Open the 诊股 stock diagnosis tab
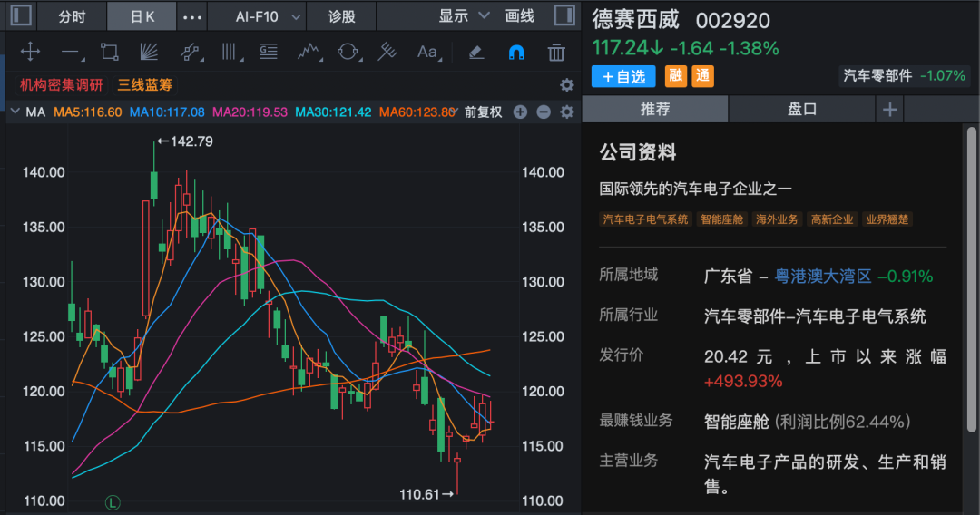Image resolution: width=980 pixels, height=515 pixels. coord(341,17)
